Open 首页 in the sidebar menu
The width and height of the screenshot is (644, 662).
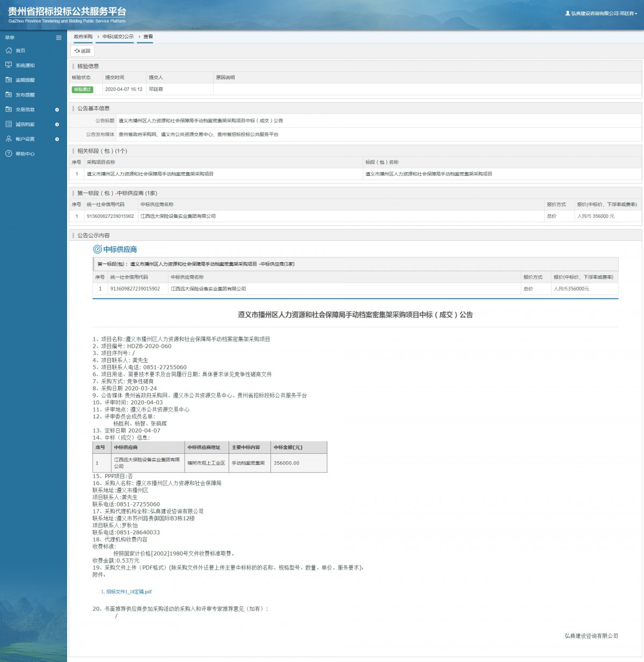(20, 50)
